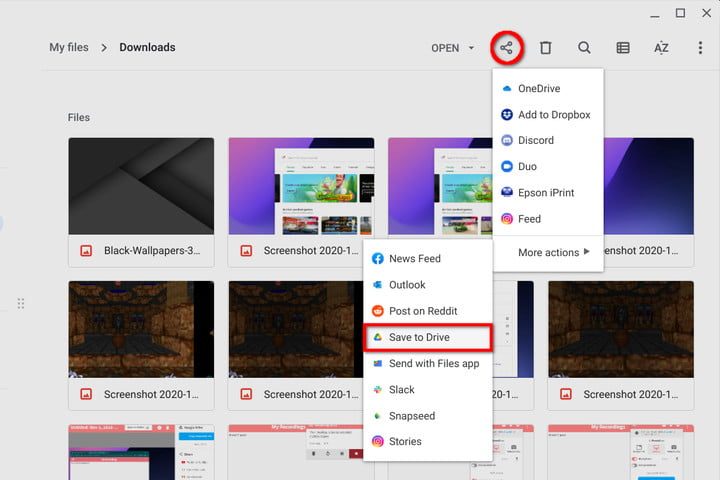The image size is (720, 480).
Task: Click image file icon beside Black-Wallpapers-3
Action: (x=86, y=251)
